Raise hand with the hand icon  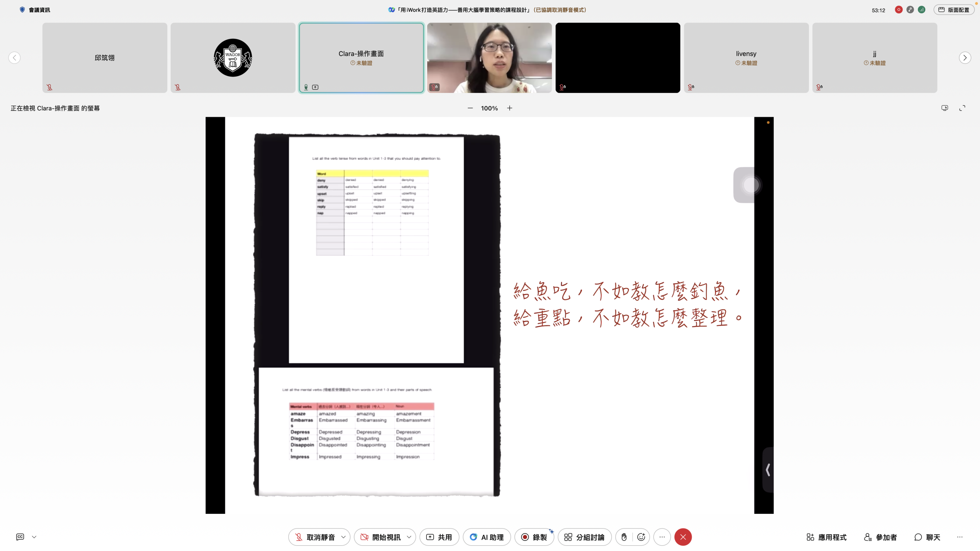click(624, 537)
